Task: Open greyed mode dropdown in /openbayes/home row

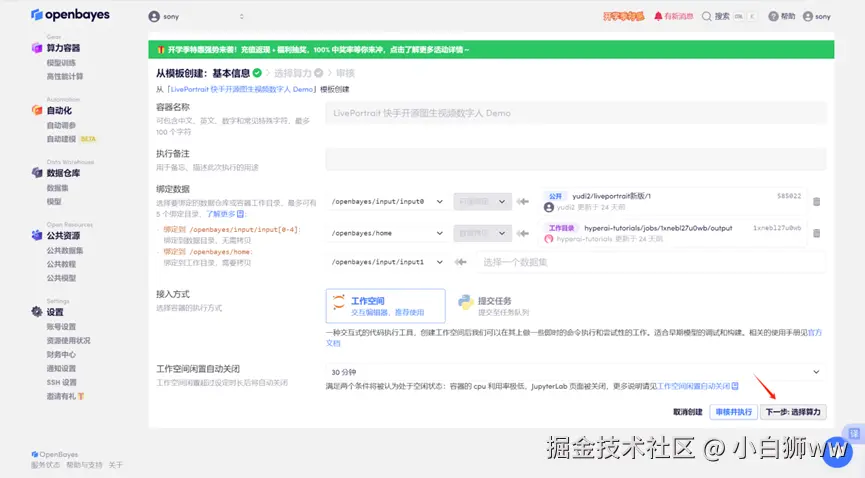Action: [482, 233]
